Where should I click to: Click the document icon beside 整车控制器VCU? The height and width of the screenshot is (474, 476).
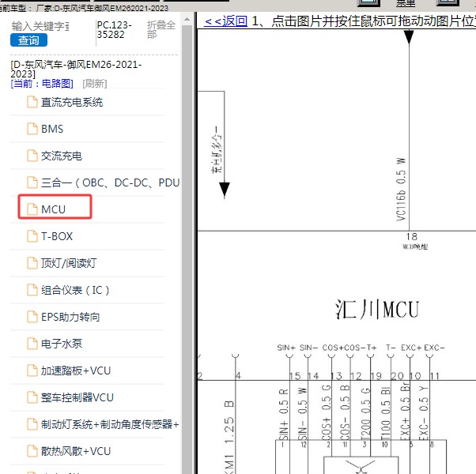(x=32, y=397)
